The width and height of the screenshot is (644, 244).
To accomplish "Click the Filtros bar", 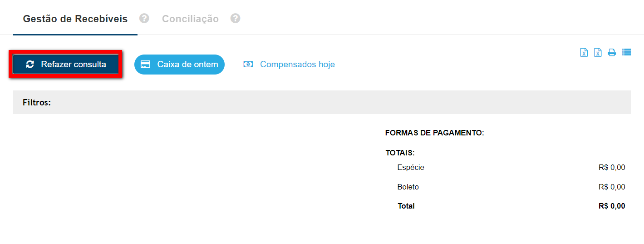I will tap(322, 102).
